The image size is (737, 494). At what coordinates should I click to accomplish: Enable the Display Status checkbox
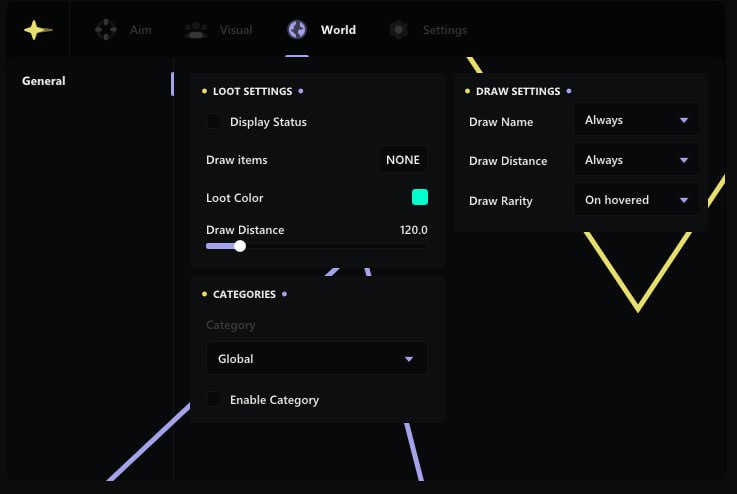214,122
